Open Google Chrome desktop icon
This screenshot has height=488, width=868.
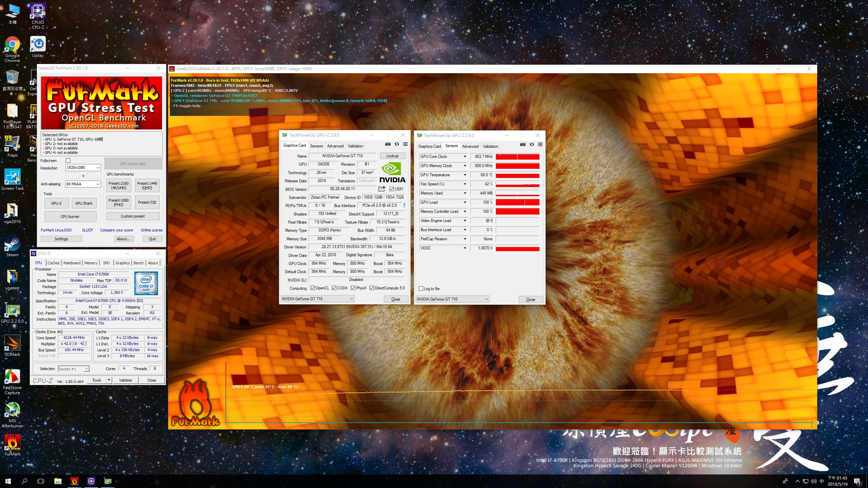12,49
